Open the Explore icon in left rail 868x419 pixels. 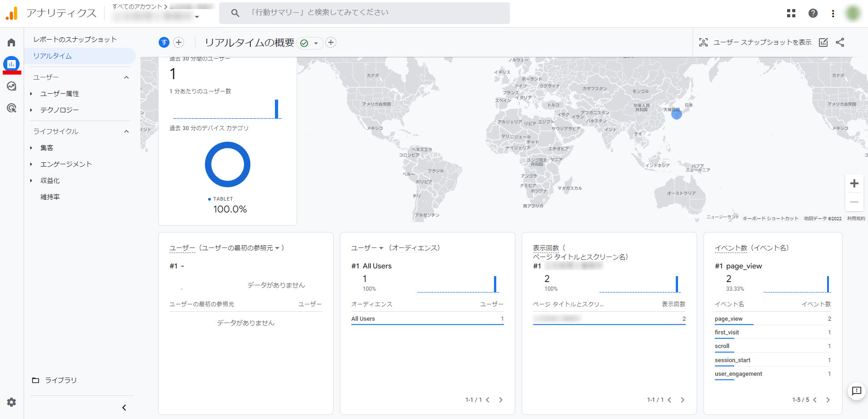[11, 86]
